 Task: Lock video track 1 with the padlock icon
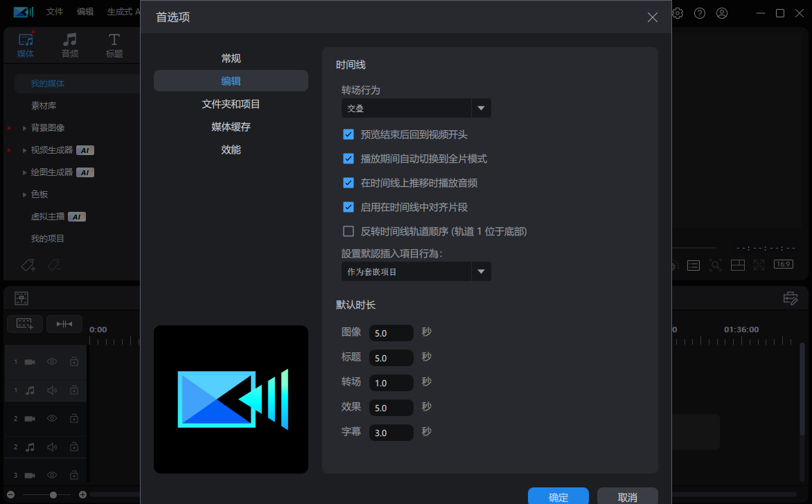[74, 361]
